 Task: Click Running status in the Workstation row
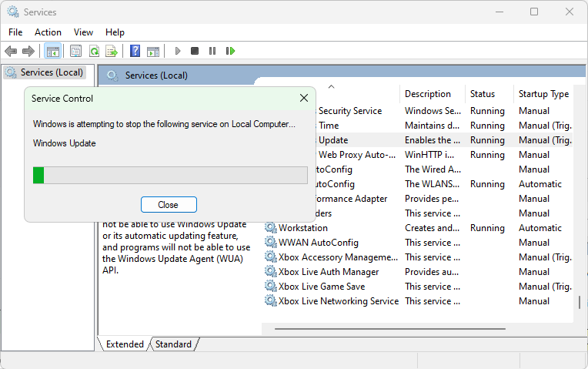click(x=487, y=228)
